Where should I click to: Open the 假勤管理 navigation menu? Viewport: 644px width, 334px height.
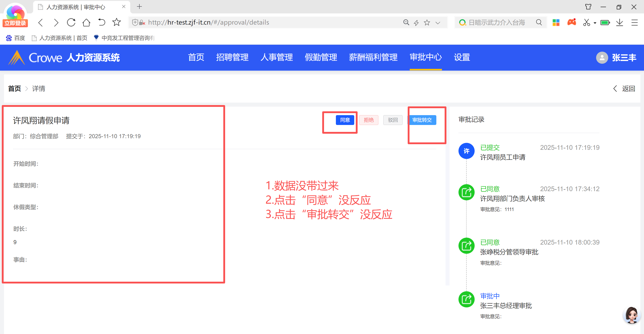coord(321,57)
